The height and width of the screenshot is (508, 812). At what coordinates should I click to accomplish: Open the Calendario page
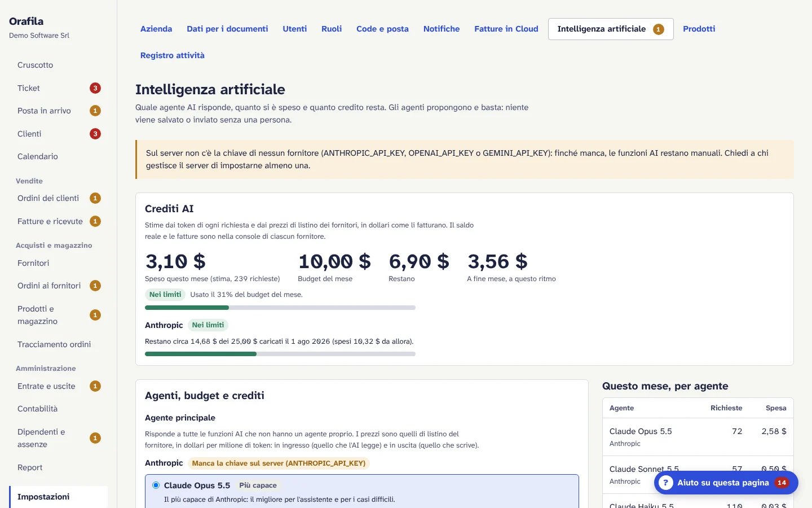[x=59, y=156]
